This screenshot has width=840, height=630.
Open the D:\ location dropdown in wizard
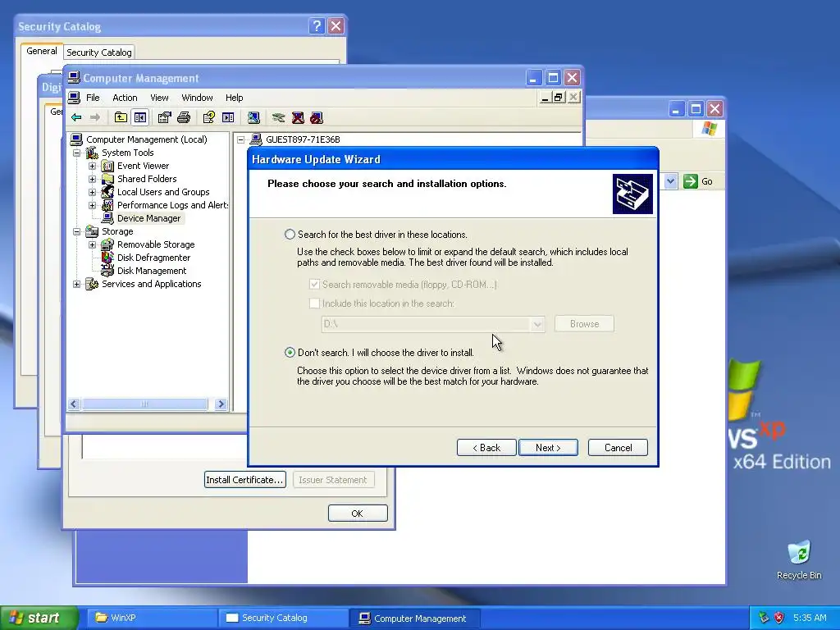pyautogui.click(x=537, y=323)
